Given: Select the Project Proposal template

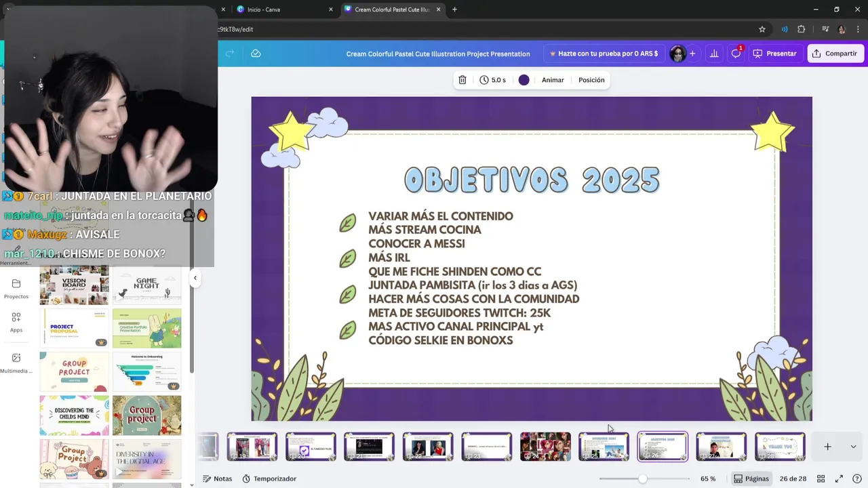Looking at the screenshot, I should (x=74, y=328).
